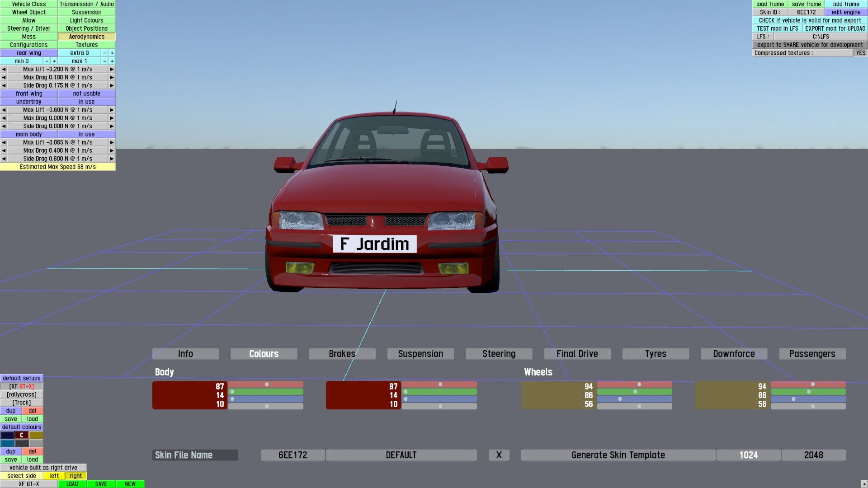Increase undertray Max Lift with right arrow
This screenshot has height=488, width=868.
click(x=112, y=110)
